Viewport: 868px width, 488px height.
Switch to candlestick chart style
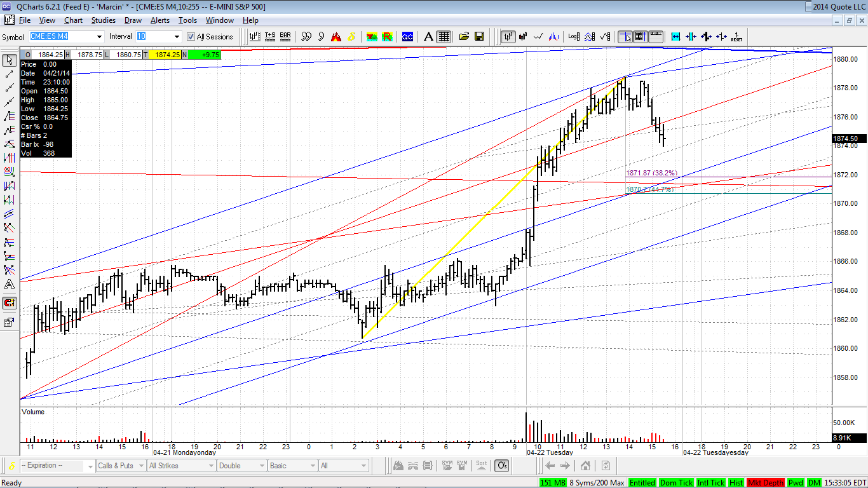coord(524,36)
